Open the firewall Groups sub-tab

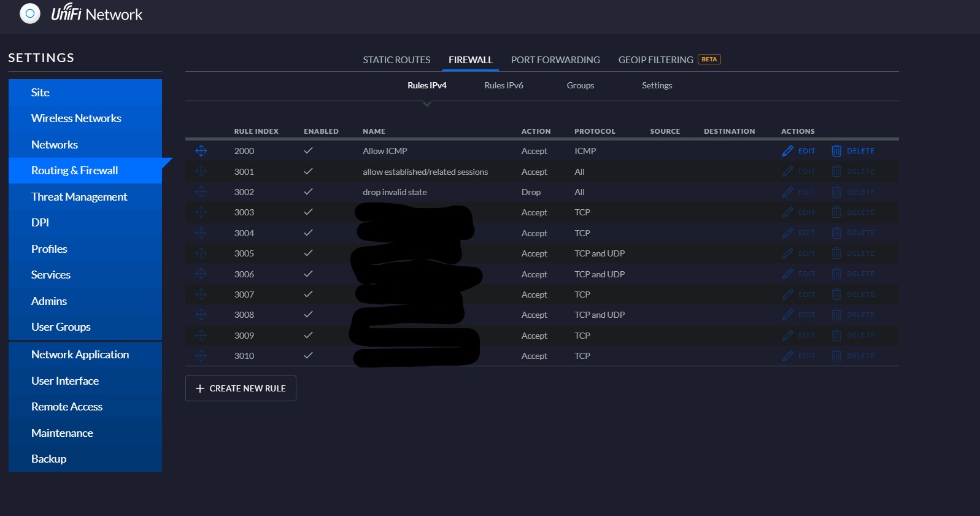tap(580, 85)
